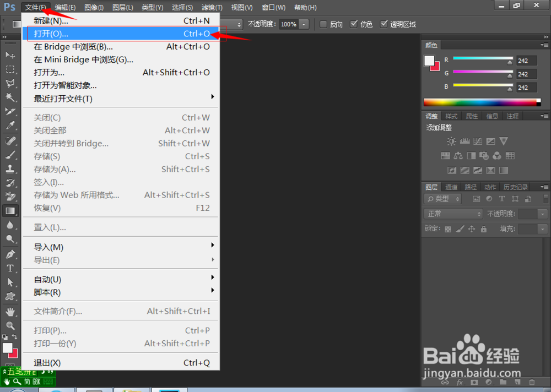
Task: Toggle the 反向 checkbox
Action: (x=323, y=24)
